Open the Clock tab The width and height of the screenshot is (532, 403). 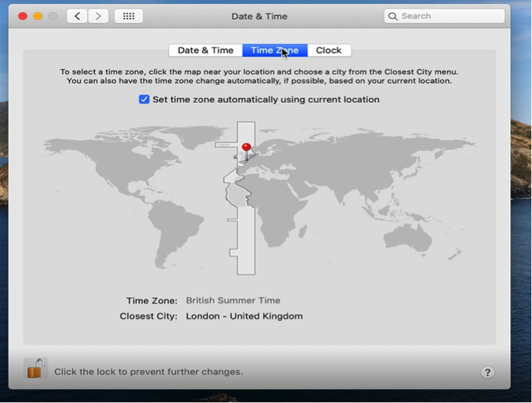tap(328, 50)
